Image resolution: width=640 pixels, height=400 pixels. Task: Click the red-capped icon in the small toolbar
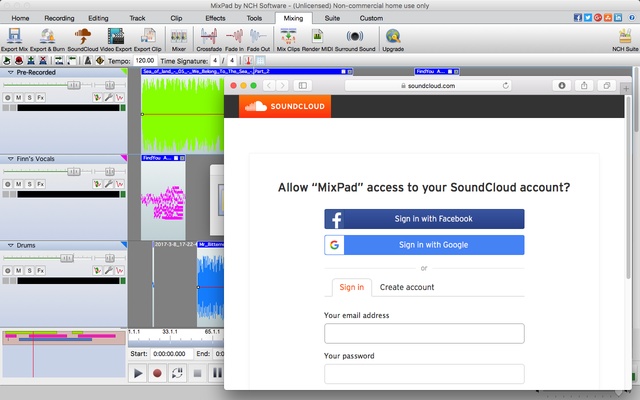coord(19,61)
